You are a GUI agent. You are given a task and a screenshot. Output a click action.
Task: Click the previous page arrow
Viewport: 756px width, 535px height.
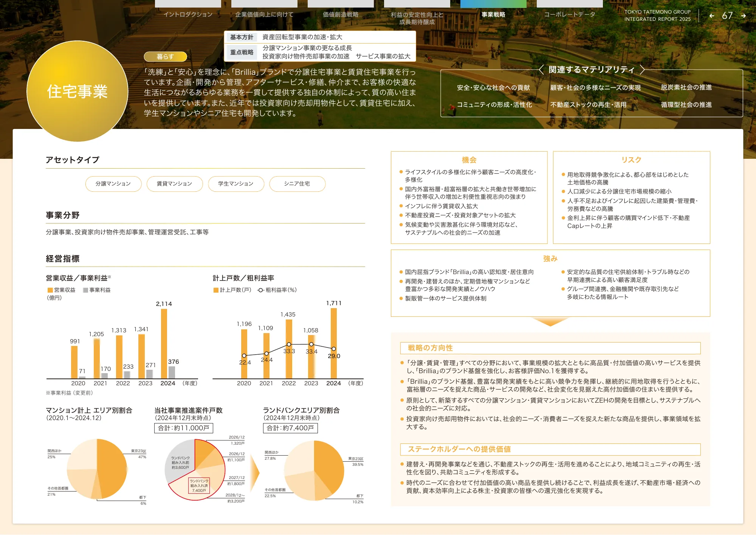[712, 16]
